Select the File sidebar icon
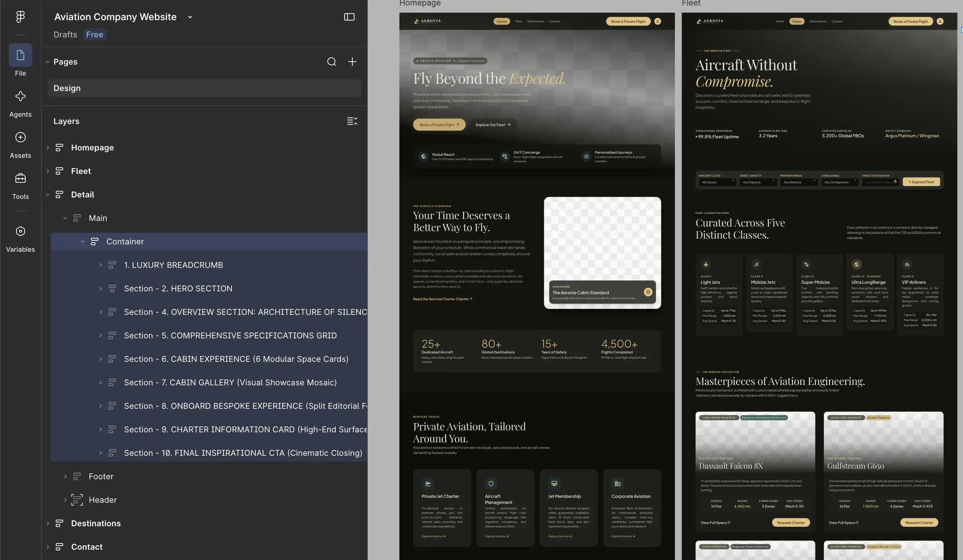The image size is (963, 560). pos(20,55)
